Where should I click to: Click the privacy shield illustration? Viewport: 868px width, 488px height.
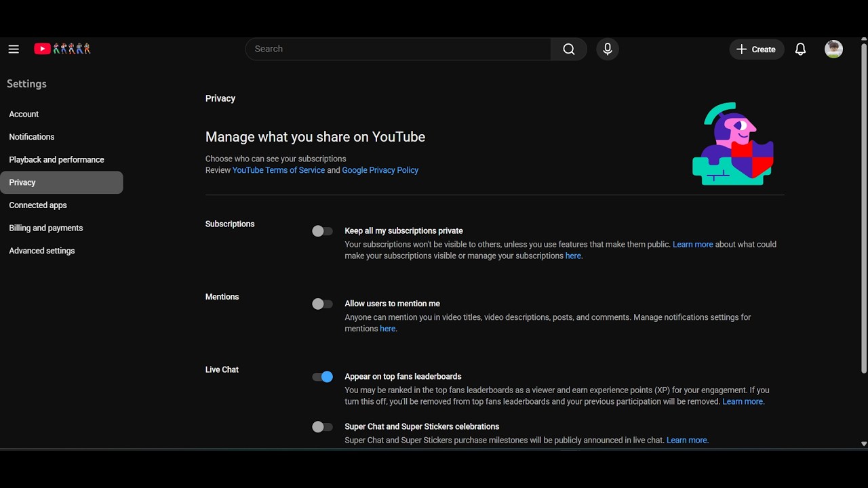pos(733,144)
